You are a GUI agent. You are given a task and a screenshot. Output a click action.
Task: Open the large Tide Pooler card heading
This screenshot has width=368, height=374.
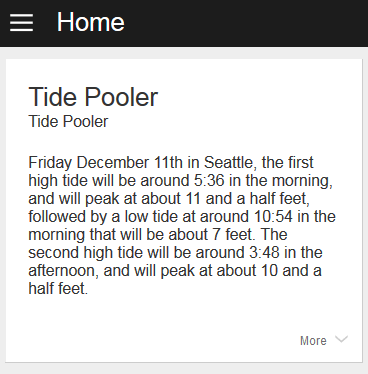point(93,97)
